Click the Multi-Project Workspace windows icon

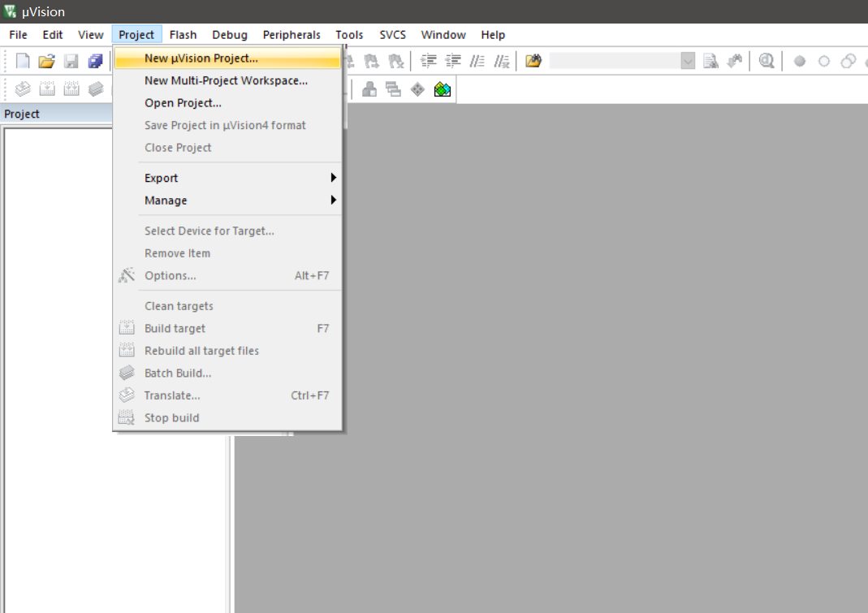(394, 89)
